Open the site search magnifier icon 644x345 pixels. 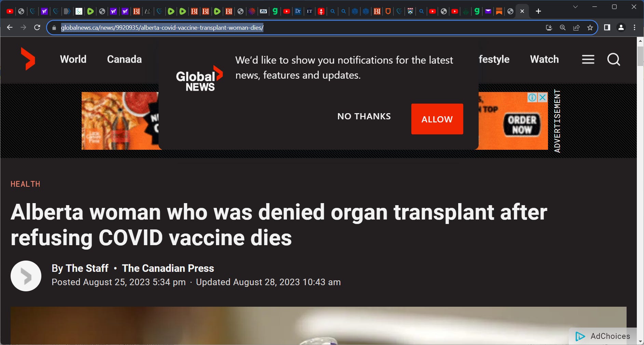(614, 59)
